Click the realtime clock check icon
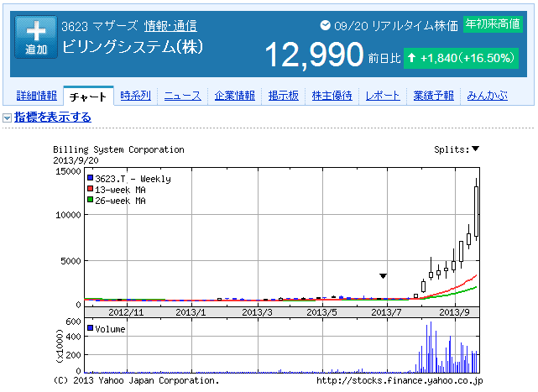 coord(325,25)
